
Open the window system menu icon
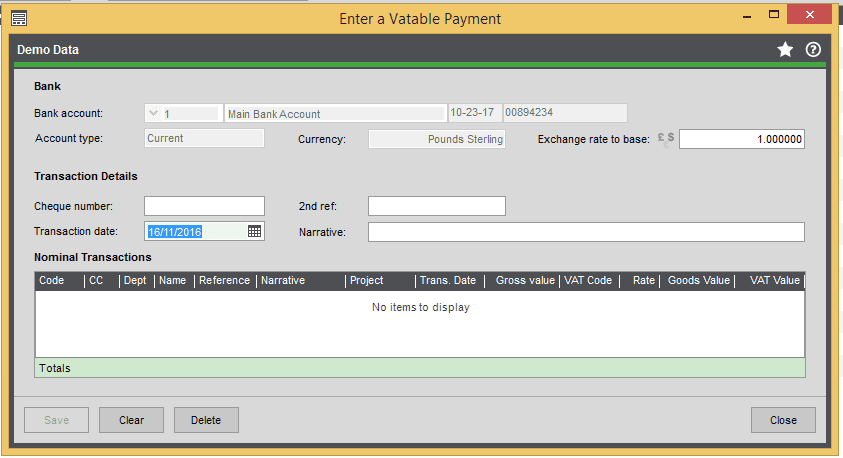click(19, 19)
